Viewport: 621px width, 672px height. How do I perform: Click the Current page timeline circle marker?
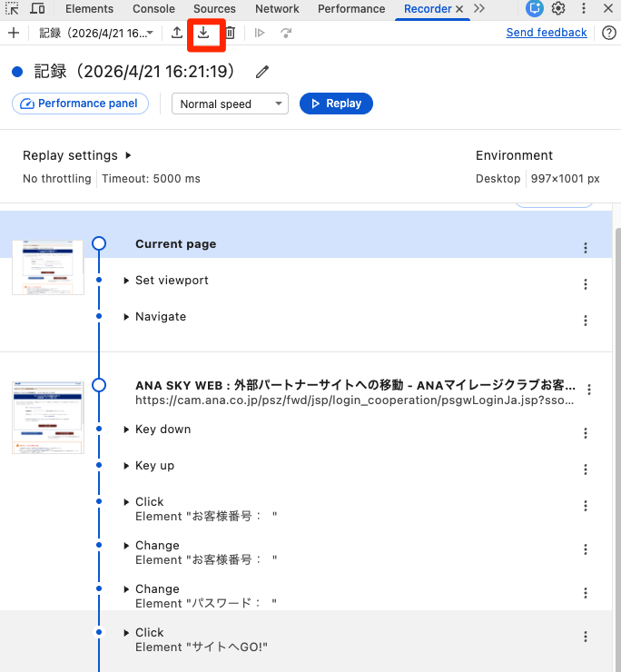pyautogui.click(x=99, y=243)
